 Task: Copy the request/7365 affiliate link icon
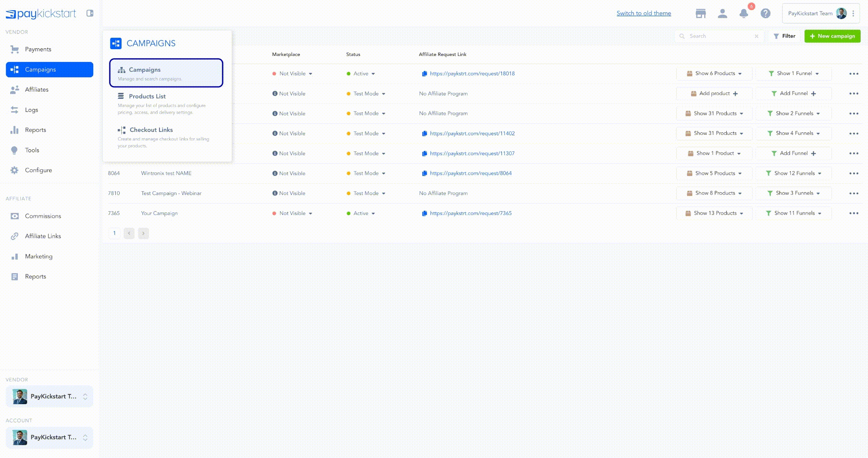click(424, 213)
